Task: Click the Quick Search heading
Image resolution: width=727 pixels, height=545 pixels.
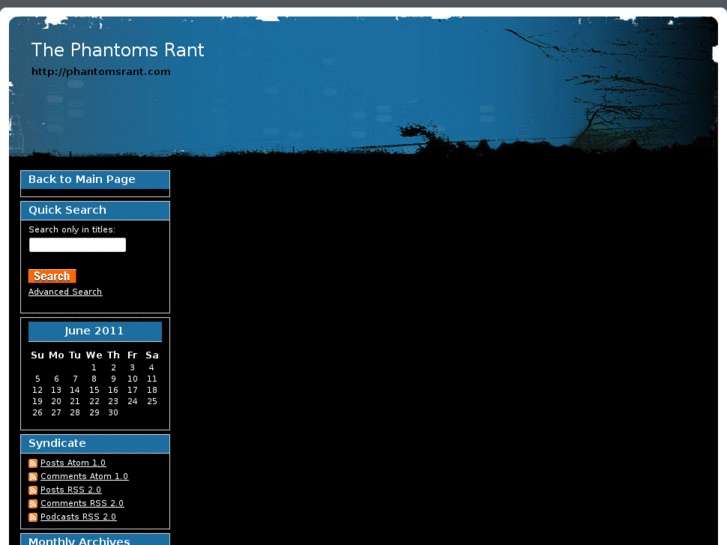Action: [x=67, y=210]
